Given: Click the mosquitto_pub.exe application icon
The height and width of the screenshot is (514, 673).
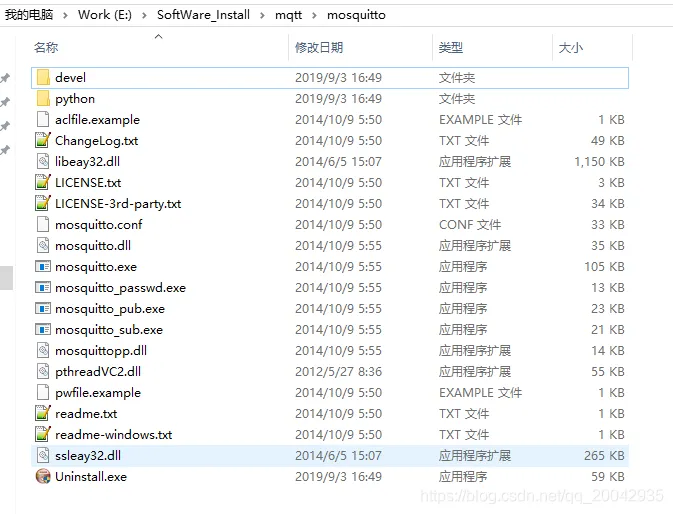Looking at the screenshot, I should pos(43,309).
